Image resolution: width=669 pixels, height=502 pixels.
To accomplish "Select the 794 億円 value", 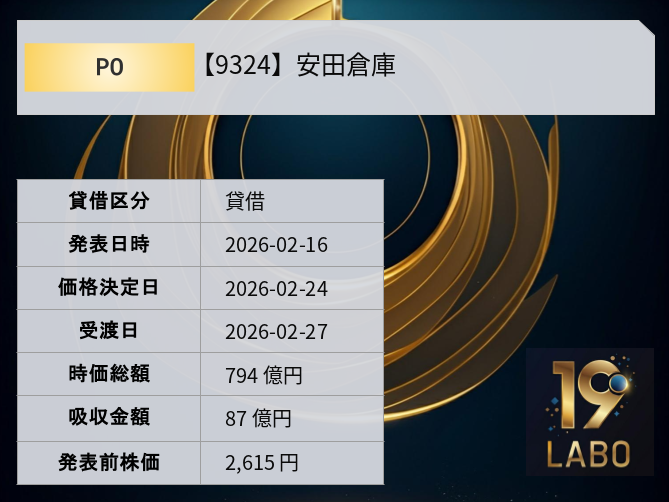I will pyautogui.click(x=264, y=376).
